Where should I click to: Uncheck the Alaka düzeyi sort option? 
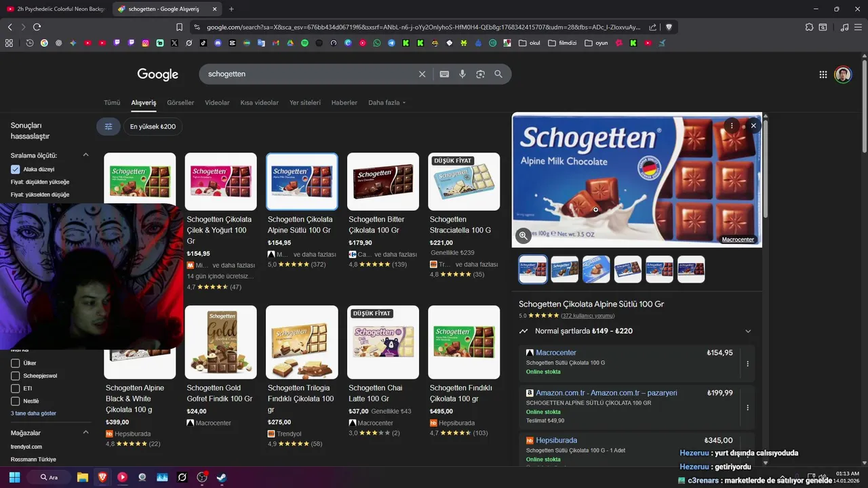pyautogui.click(x=15, y=169)
